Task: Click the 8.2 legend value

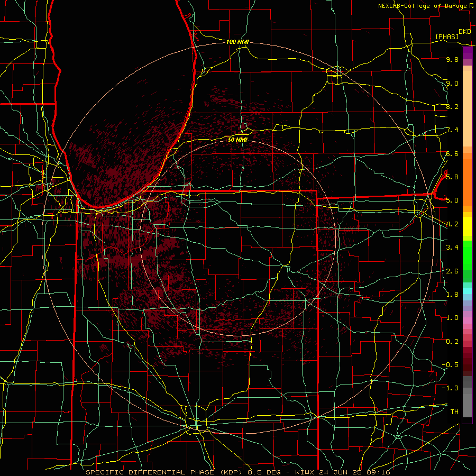Action: pyautogui.click(x=452, y=106)
